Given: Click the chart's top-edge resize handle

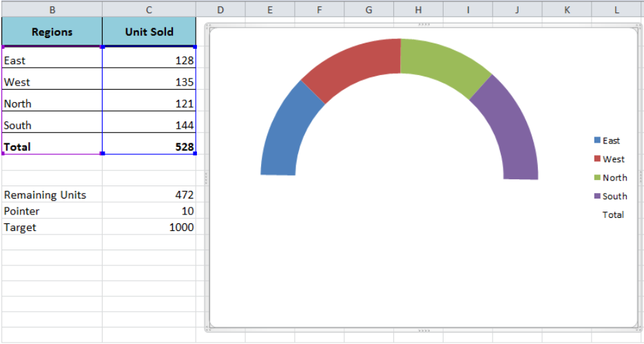Looking at the screenshot, I should click(x=424, y=25).
